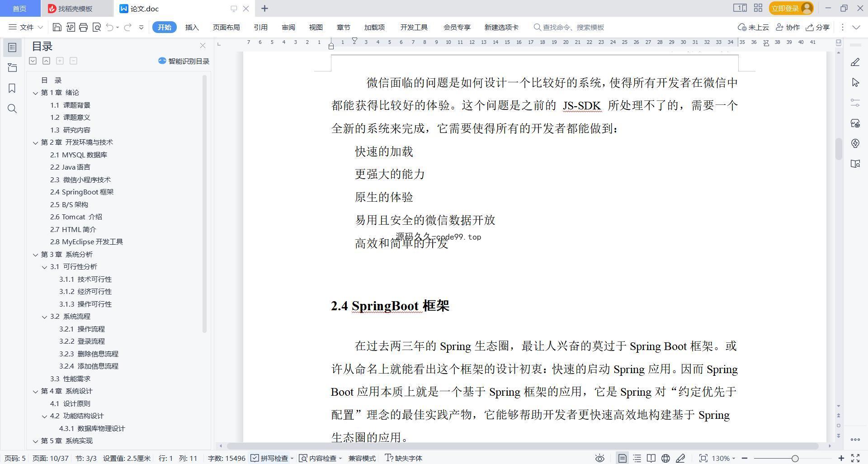Screen dimensions: 868x464
Task: Click the more options dots in right sidebar
Action: pyautogui.click(x=855, y=439)
